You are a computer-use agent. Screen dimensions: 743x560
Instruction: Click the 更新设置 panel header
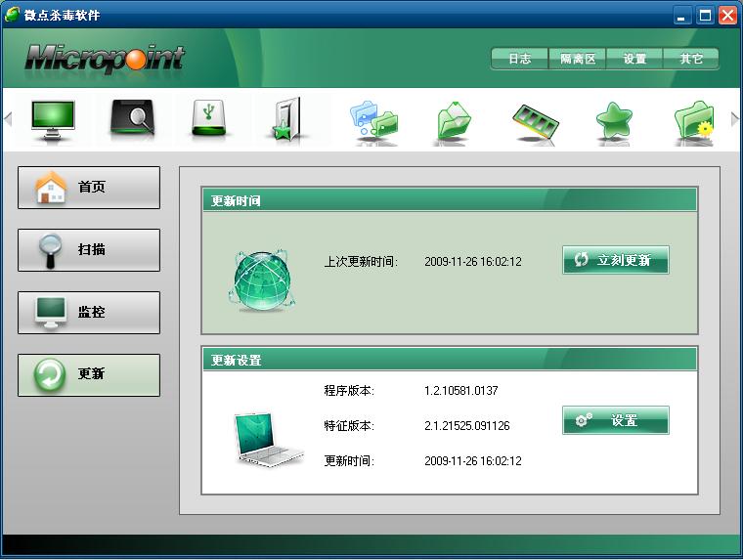pyautogui.click(x=449, y=359)
